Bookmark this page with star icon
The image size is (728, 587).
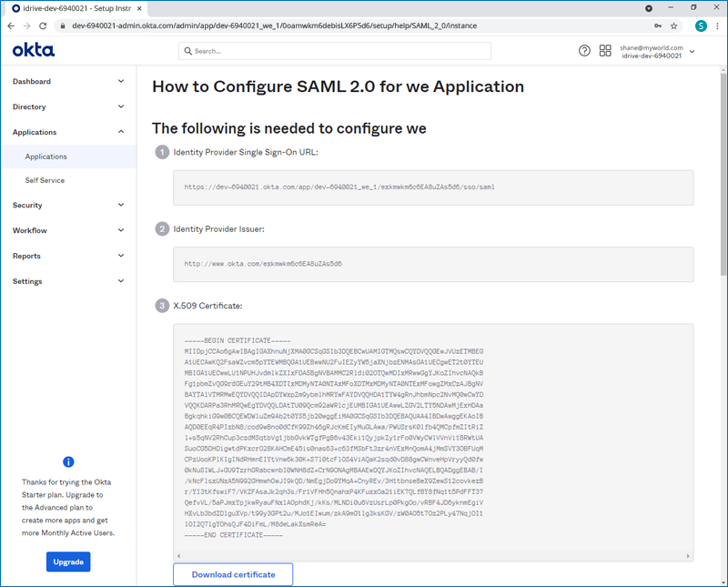click(x=674, y=25)
